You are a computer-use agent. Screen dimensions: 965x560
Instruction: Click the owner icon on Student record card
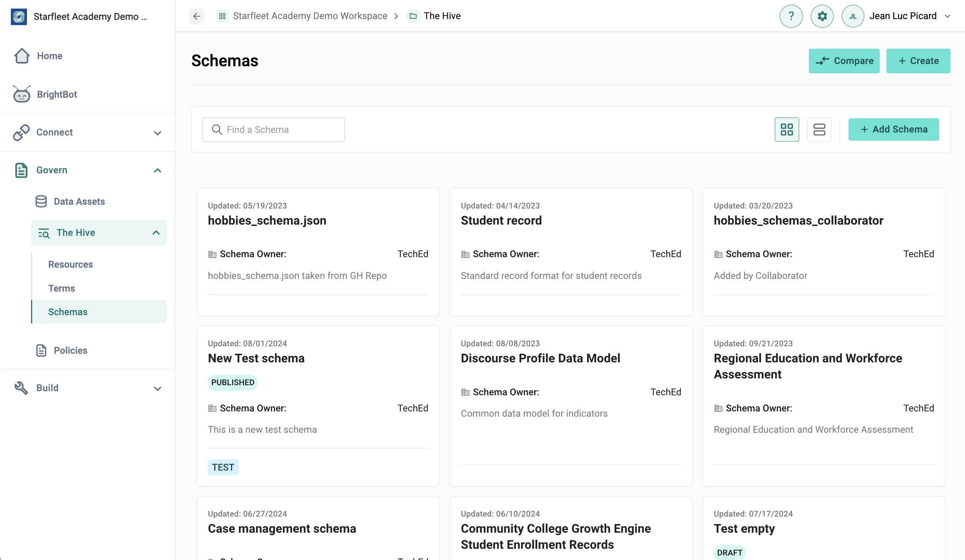[465, 254]
